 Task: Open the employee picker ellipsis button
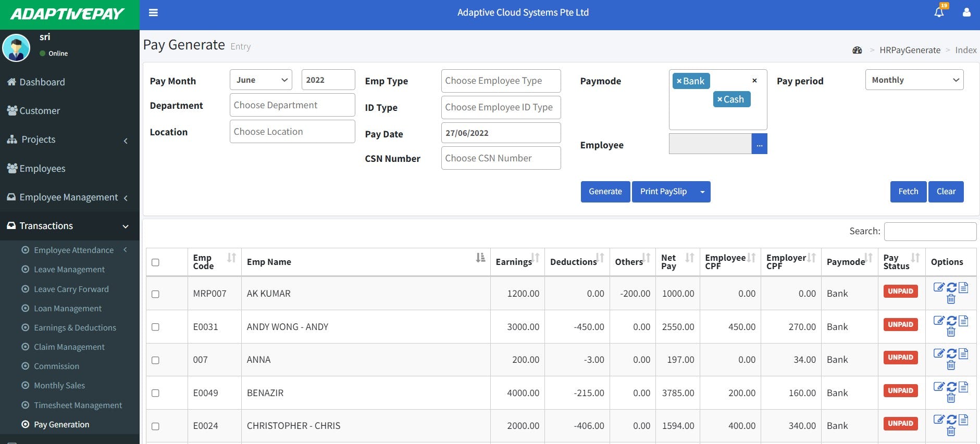tap(760, 144)
